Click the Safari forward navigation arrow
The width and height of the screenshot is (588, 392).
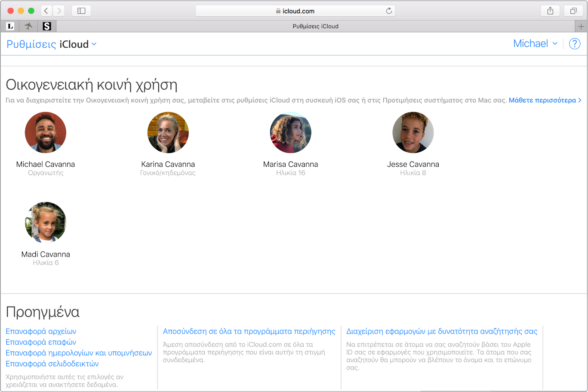pos(59,11)
